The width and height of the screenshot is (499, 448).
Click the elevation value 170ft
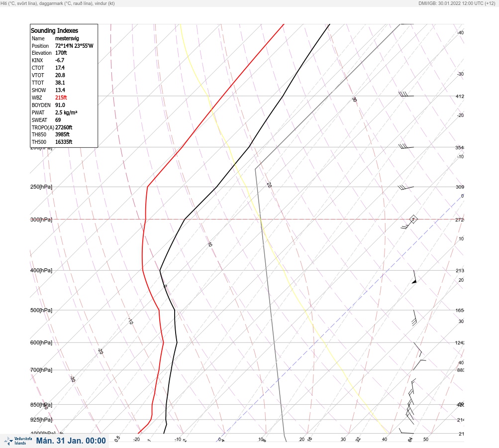click(x=61, y=53)
